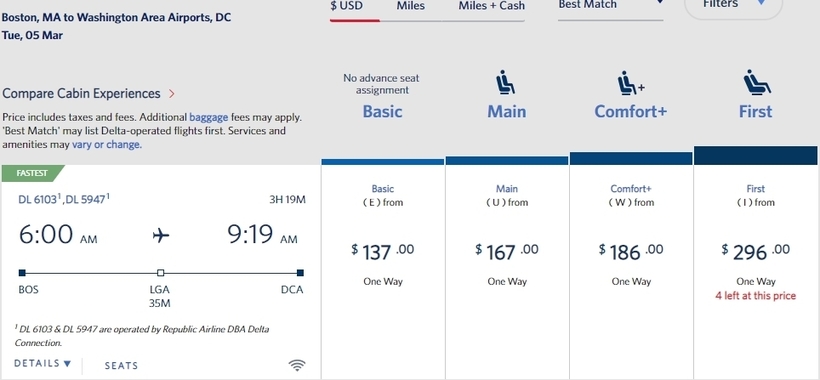
Task: Click the Main cabin seat icon
Action: (x=506, y=82)
